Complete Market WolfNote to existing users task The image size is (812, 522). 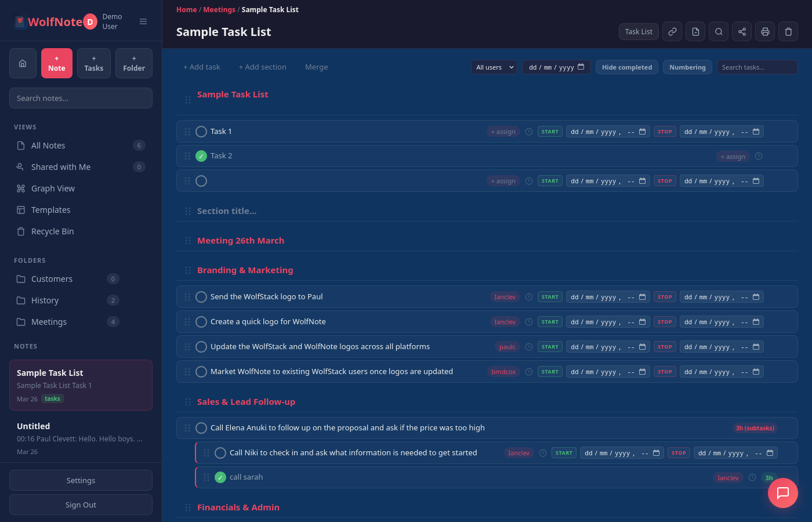pos(201,372)
